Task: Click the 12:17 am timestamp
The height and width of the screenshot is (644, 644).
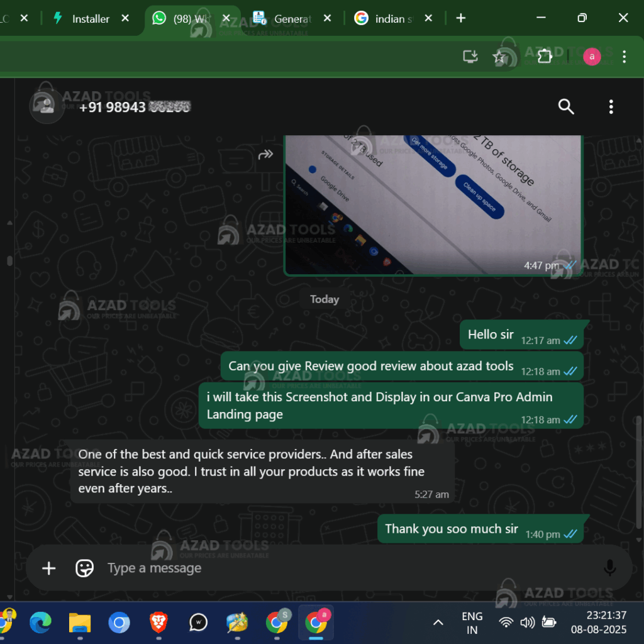Action: [540, 340]
